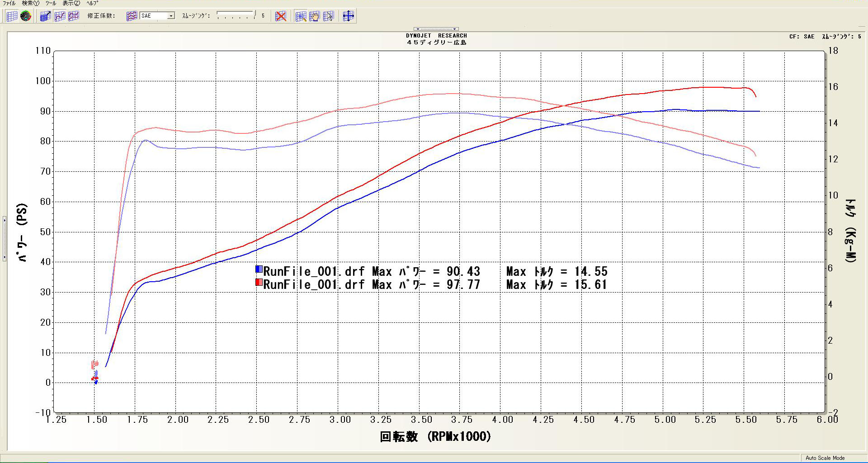868x463 pixels.
Task: Open the ファイル menu
Action: coord(9,3)
